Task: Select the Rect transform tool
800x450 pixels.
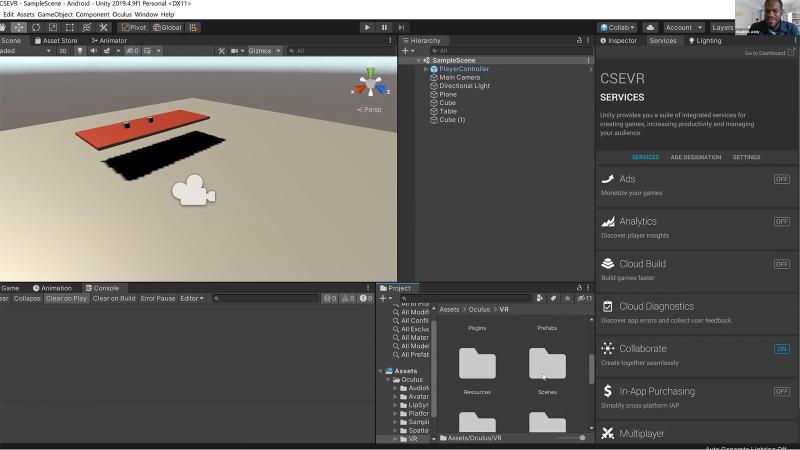Action: coord(70,28)
